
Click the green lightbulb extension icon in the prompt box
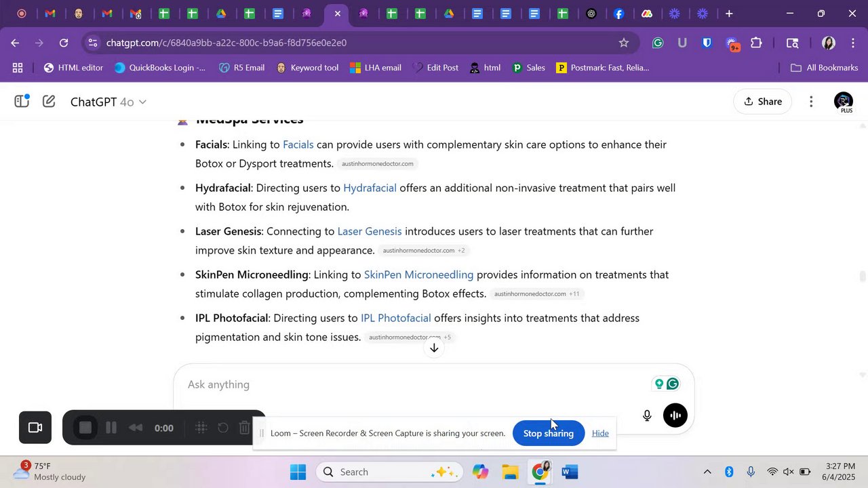(x=658, y=384)
